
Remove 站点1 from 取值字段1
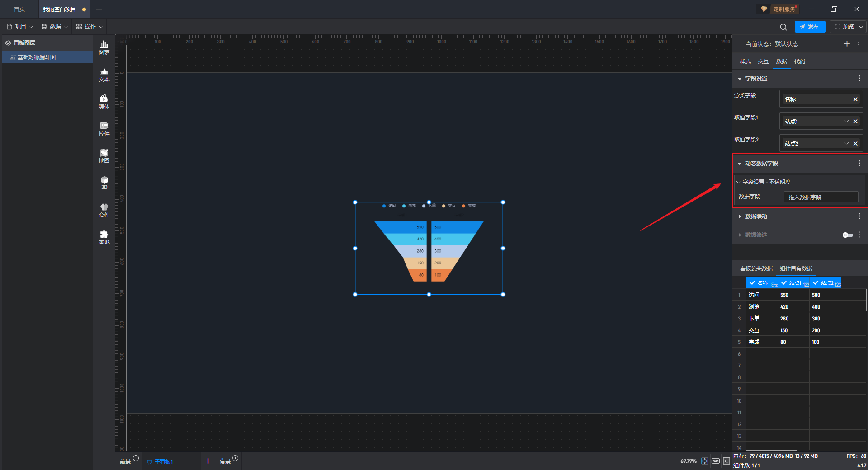pyautogui.click(x=855, y=121)
